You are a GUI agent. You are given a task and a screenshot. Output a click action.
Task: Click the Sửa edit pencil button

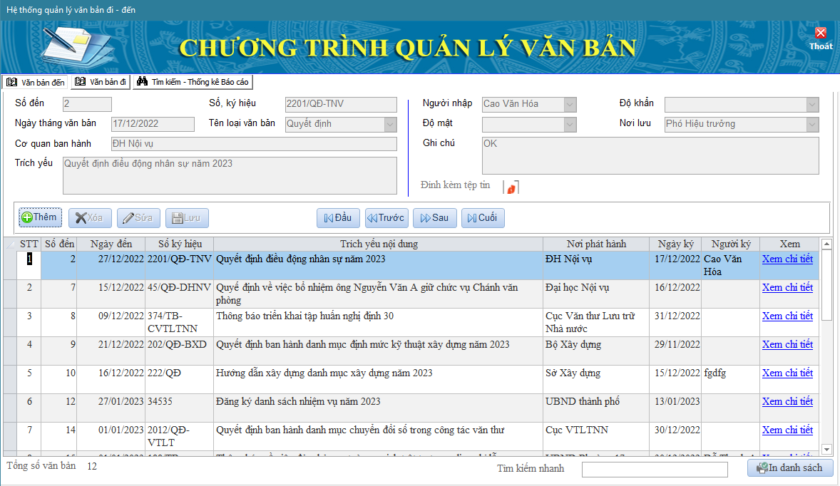point(139,217)
